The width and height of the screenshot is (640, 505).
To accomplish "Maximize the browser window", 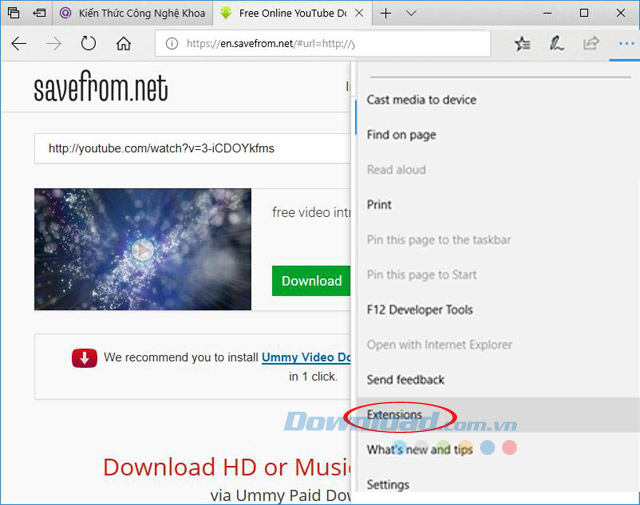I will [x=584, y=13].
